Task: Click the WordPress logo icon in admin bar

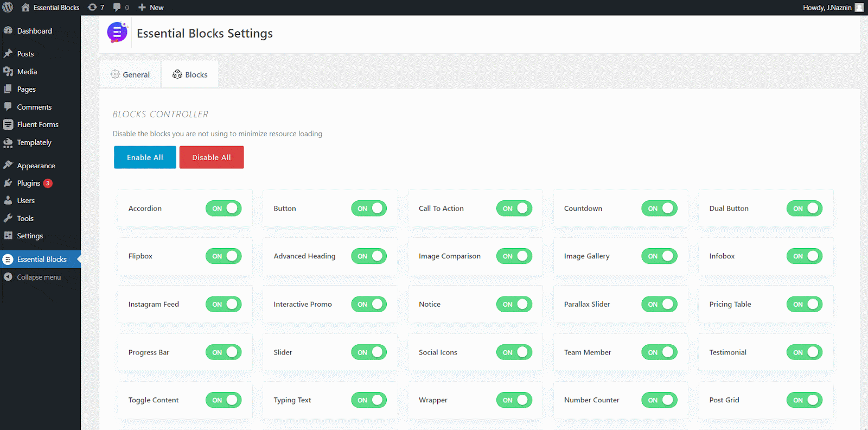Action: [x=8, y=8]
